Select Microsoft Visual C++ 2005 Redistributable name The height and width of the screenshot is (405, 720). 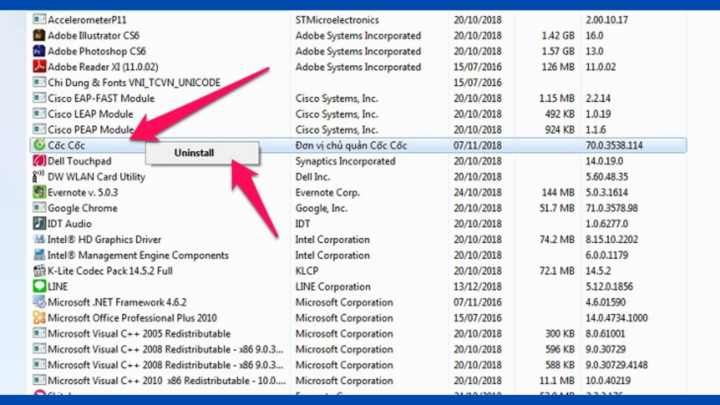[x=139, y=334]
